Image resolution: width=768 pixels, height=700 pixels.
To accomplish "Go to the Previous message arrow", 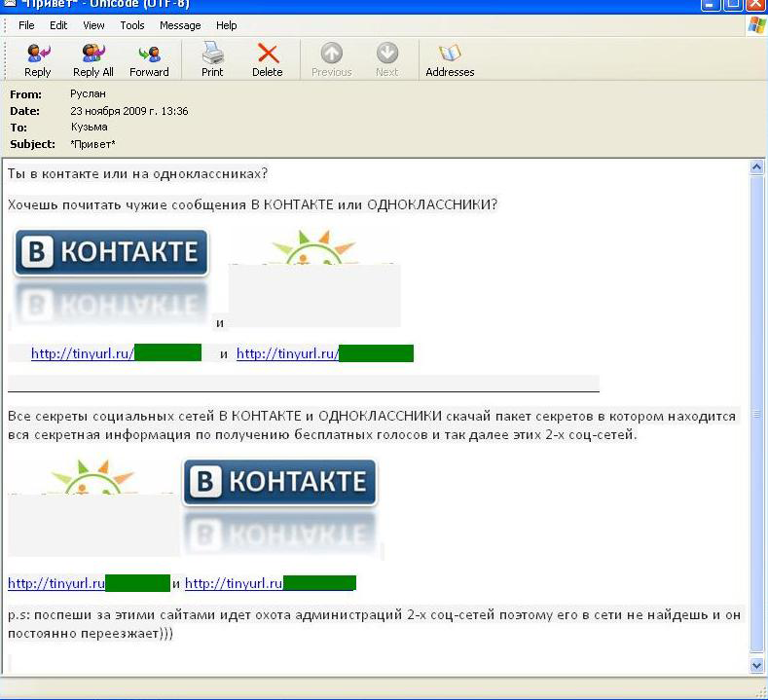I will coord(332,59).
